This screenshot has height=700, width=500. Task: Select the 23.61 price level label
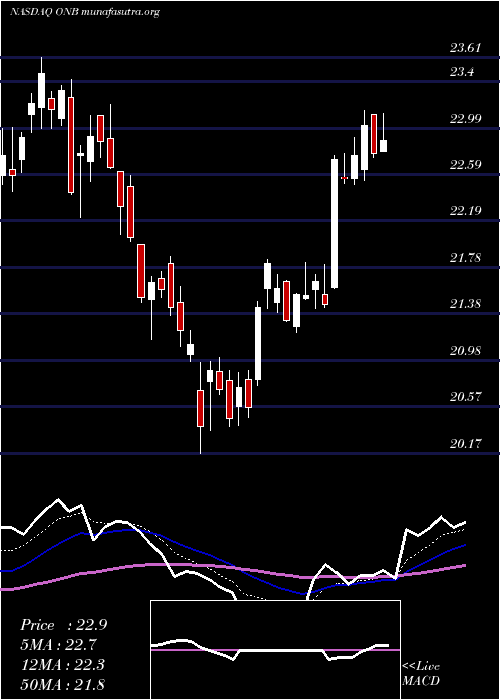[x=466, y=48]
